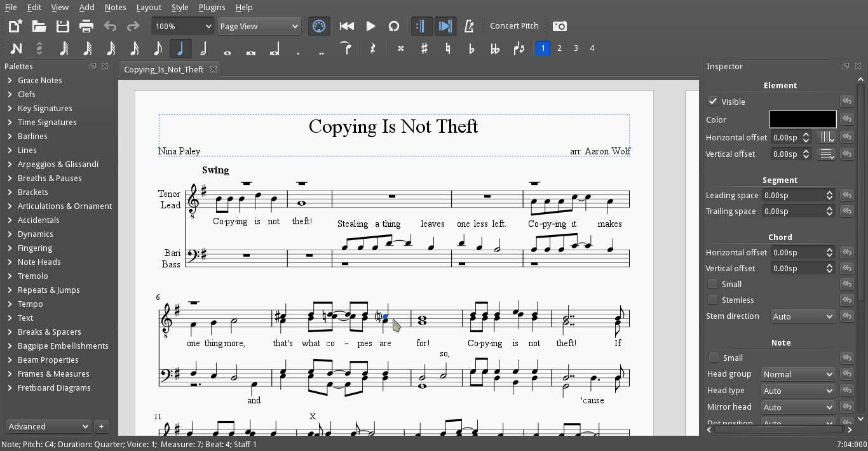868x451 pixels.
Task: Toggle Concert Pitch
Action: pyautogui.click(x=515, y=26)
